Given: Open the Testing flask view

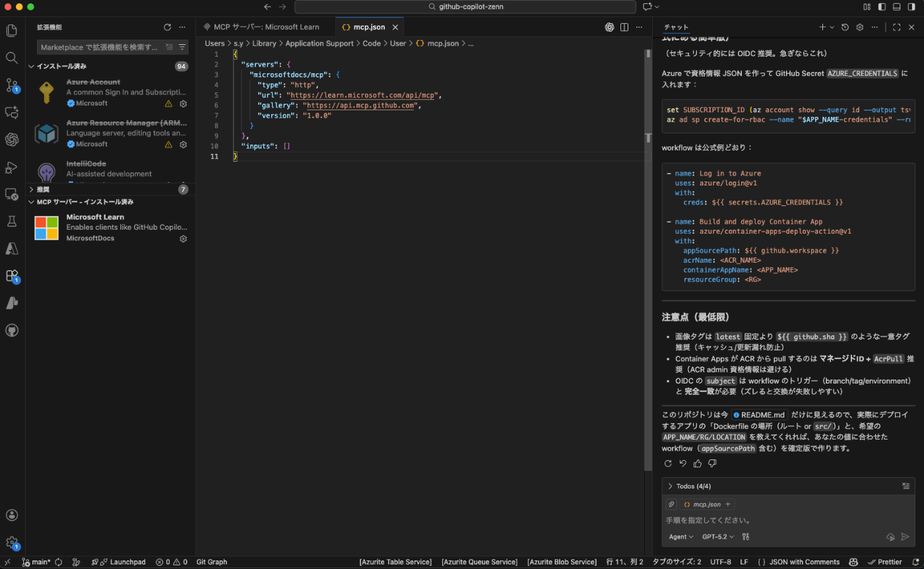Looking at the screenshot, I should click(x=12, y=221).
